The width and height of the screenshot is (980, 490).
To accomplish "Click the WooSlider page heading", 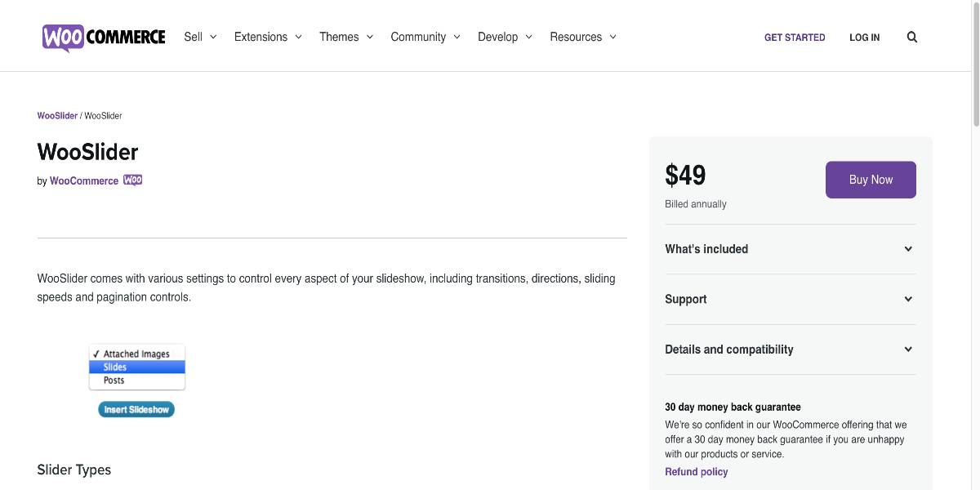I will coord(87,152).
